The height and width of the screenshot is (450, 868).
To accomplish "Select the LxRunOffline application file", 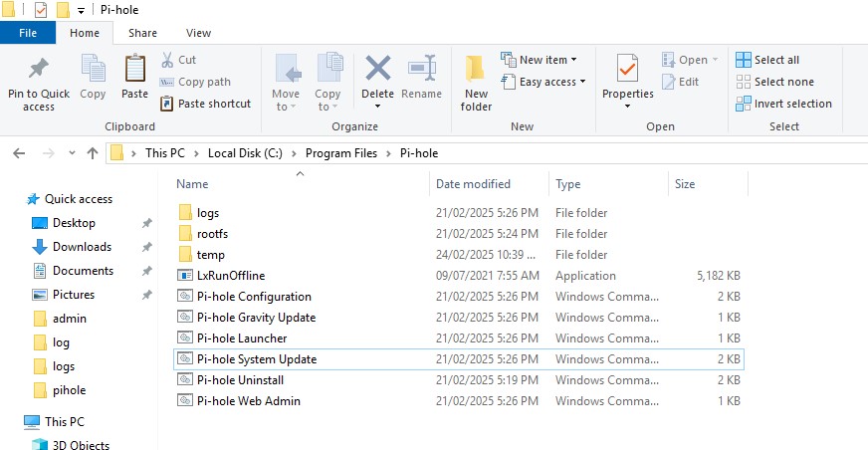I will [230, 276].
